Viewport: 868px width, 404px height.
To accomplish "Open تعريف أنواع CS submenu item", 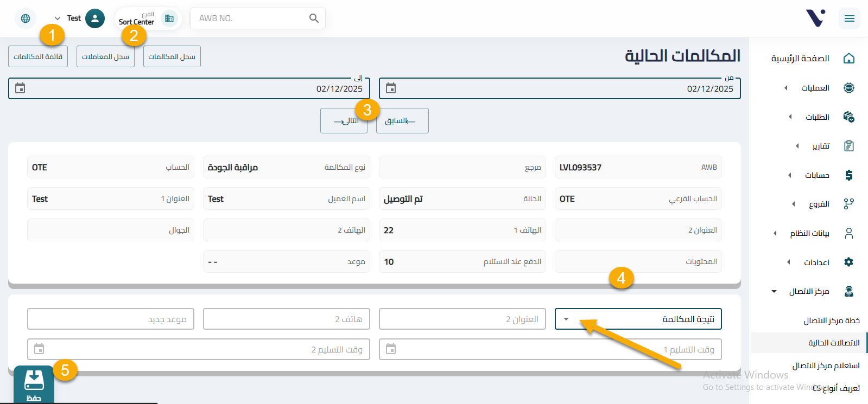I will click(x=836, y=388).
